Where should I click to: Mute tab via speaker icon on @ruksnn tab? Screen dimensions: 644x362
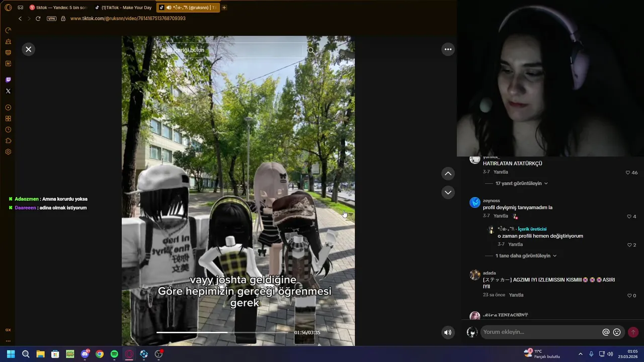169,8
